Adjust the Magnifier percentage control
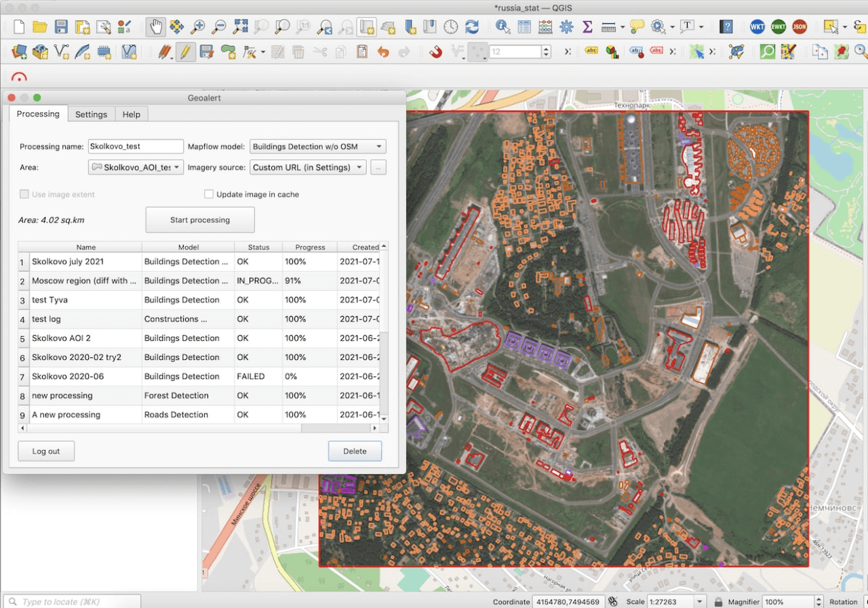868x608 pixels. 791,601
